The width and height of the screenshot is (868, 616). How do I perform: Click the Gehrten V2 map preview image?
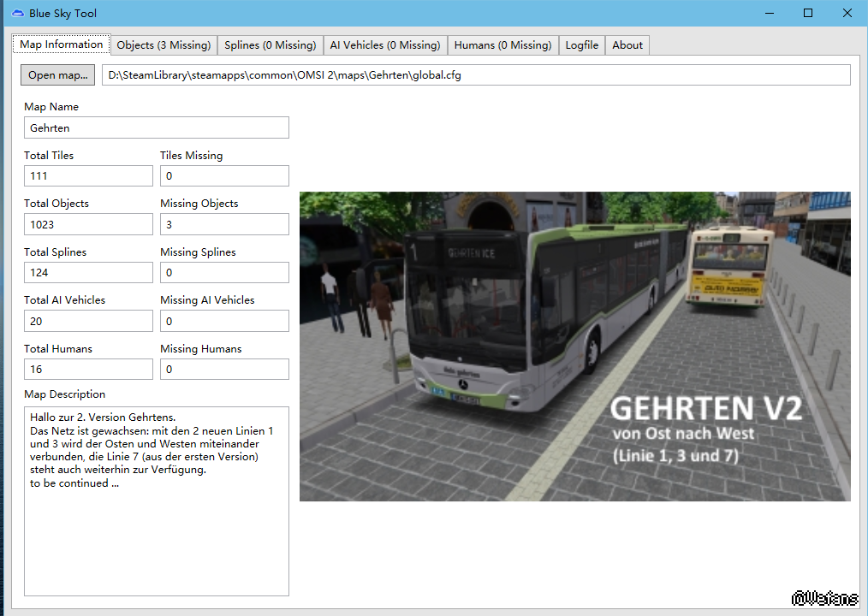574,346
